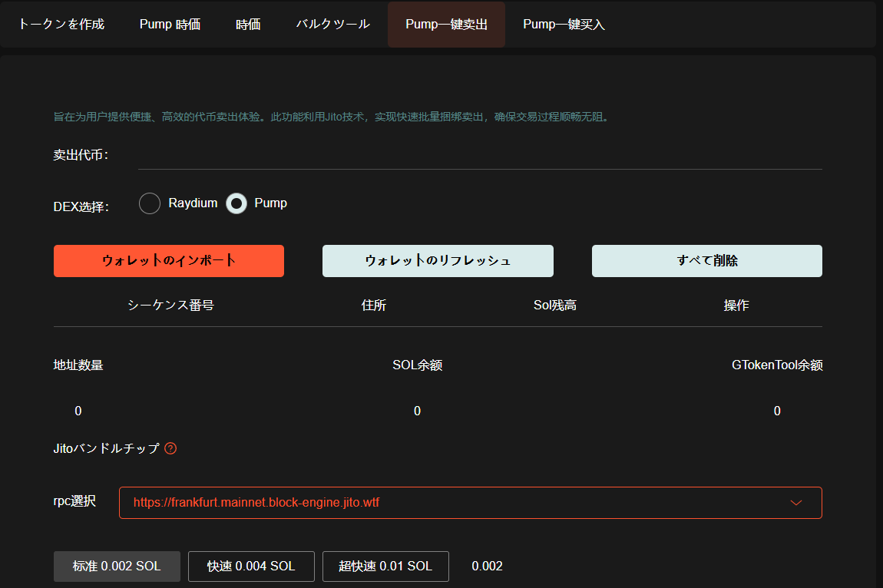Image resolution: width=883 pixels, height=588 pixels.
Task: Switch to the Pump 時価 tab
Action: [170, 25]
